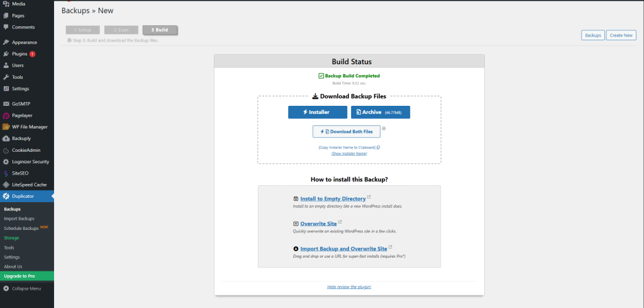Viewport: 644px width, 308px height.
Task: Click the Backups button at top right
Action: click(593, 35)
